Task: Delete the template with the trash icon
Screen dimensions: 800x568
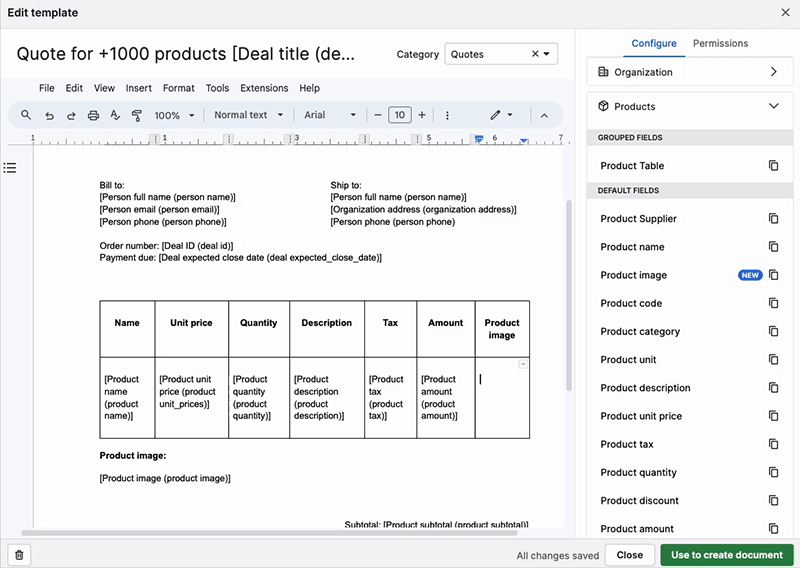Action: pos(19,555)
